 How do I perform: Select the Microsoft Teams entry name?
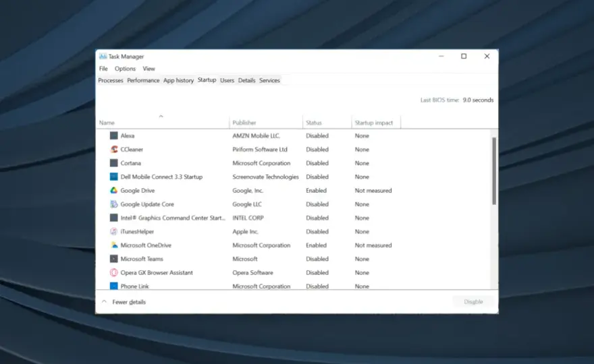(x=142, y=259)
